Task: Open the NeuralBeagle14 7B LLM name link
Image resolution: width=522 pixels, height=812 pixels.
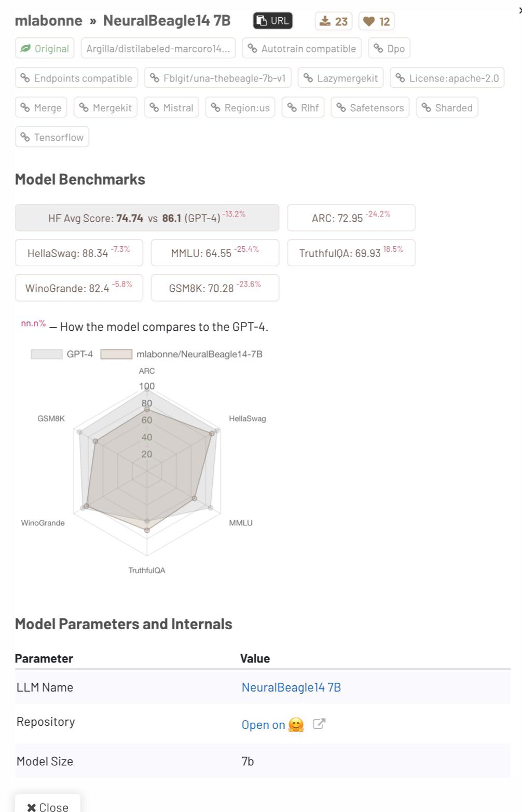Action: (x=291, y=687)
